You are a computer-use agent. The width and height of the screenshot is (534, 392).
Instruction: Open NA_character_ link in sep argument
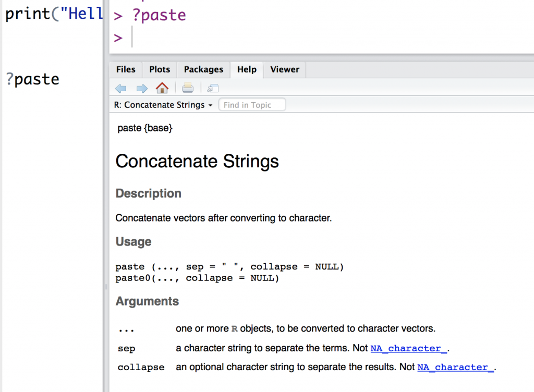pos(409,348)
